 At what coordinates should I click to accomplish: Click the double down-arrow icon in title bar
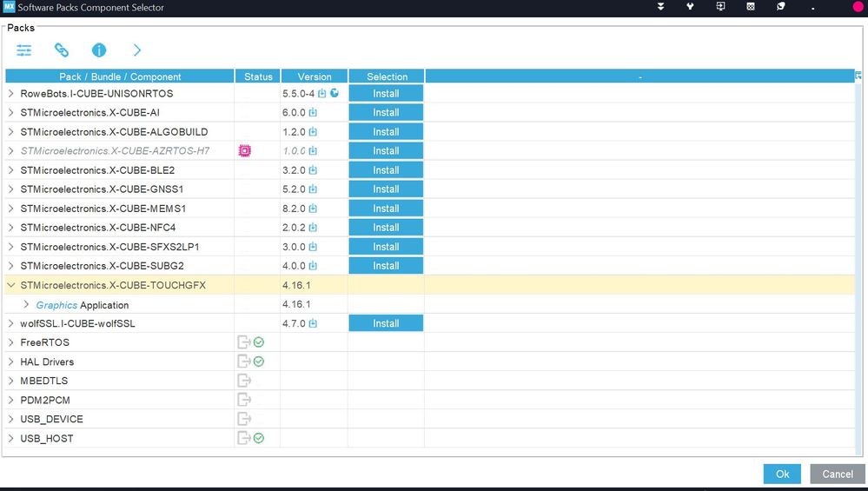(x=660, y=7)
